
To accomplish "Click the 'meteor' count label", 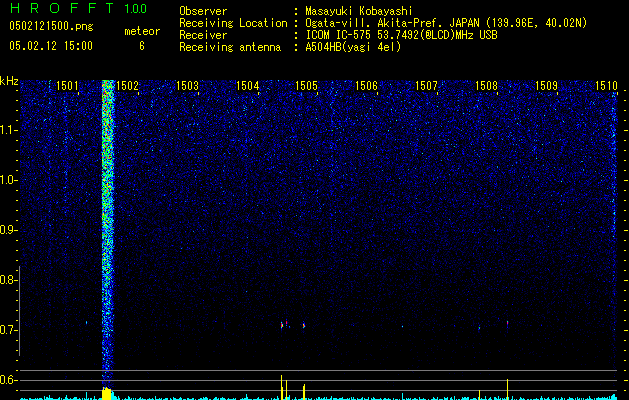I will point(142,31).
